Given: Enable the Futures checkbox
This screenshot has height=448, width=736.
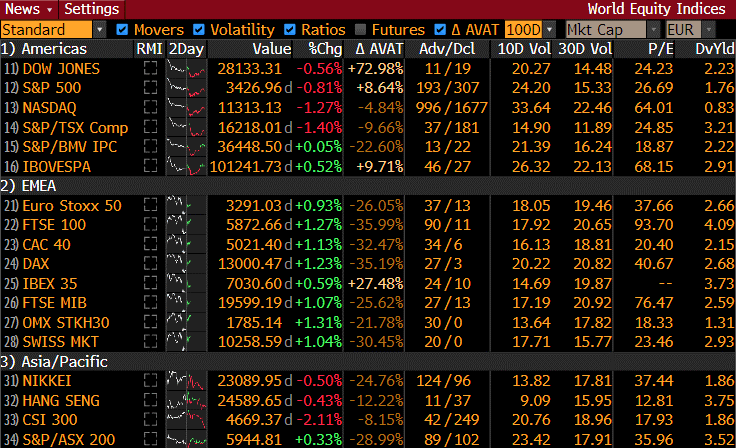Looking at the screenshot, I should coord(360,30).
